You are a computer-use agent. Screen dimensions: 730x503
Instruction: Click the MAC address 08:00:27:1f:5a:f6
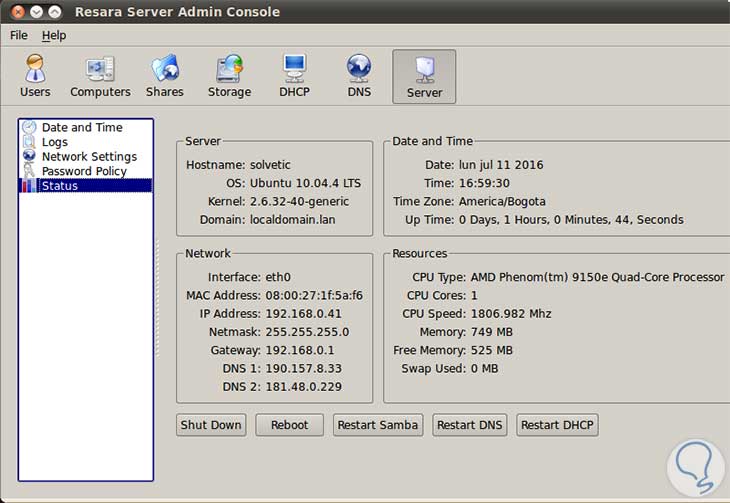[314, 295]
